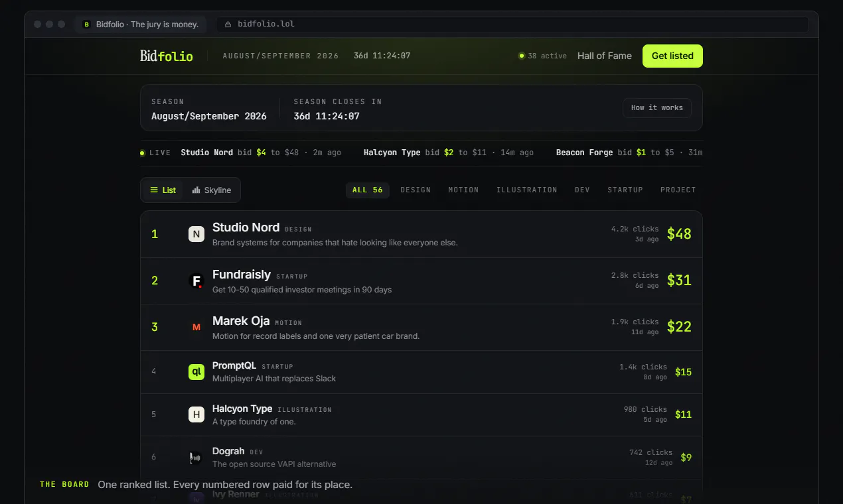Filter by STARTUP category
843x504 pixels.
[x=625, y=190]
